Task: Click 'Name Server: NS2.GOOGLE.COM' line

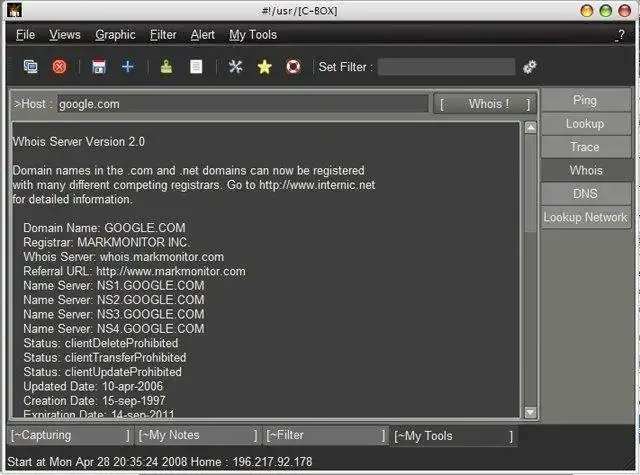Action: click(114, 300)
